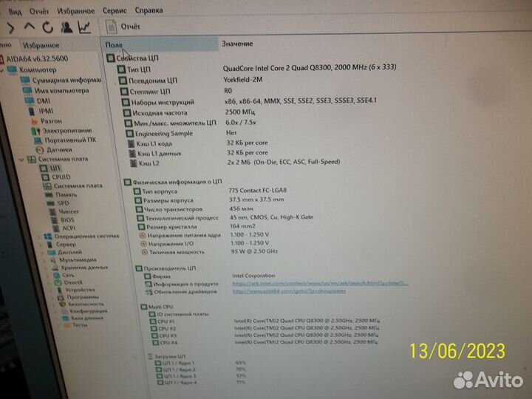Select Конфигурация in the tree
Screen dimensions: 532x399
point(88,311)
